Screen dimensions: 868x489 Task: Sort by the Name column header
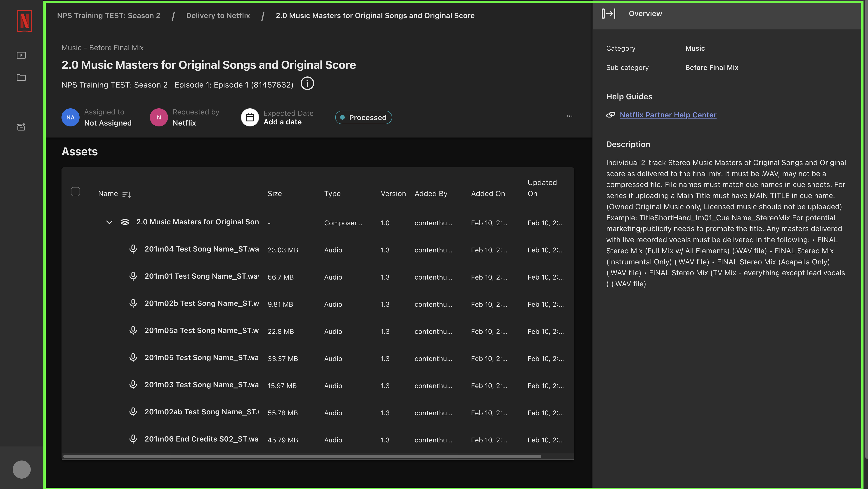[108, 194]
